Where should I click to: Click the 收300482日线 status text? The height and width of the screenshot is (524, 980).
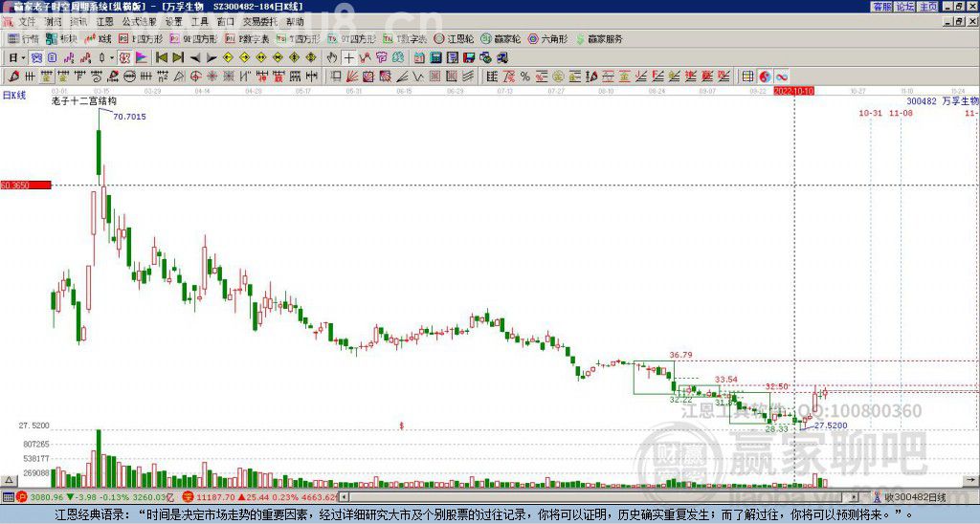point(916,497)
